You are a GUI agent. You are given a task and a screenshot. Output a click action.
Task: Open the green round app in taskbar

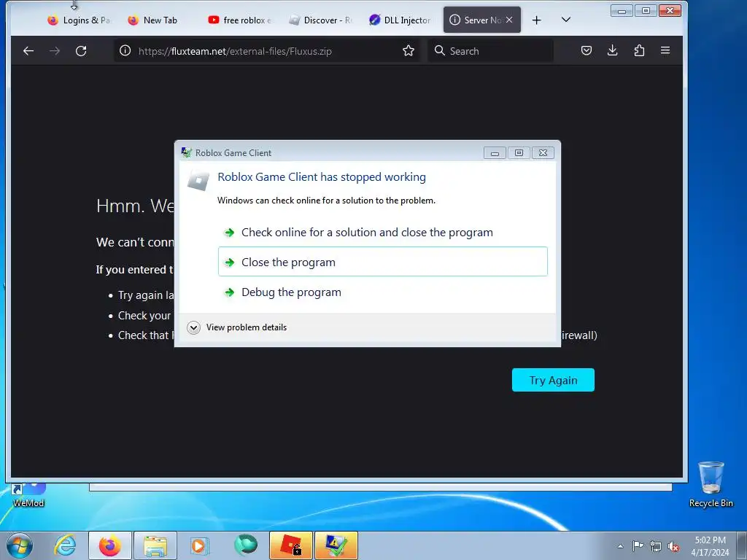[246, 544]
